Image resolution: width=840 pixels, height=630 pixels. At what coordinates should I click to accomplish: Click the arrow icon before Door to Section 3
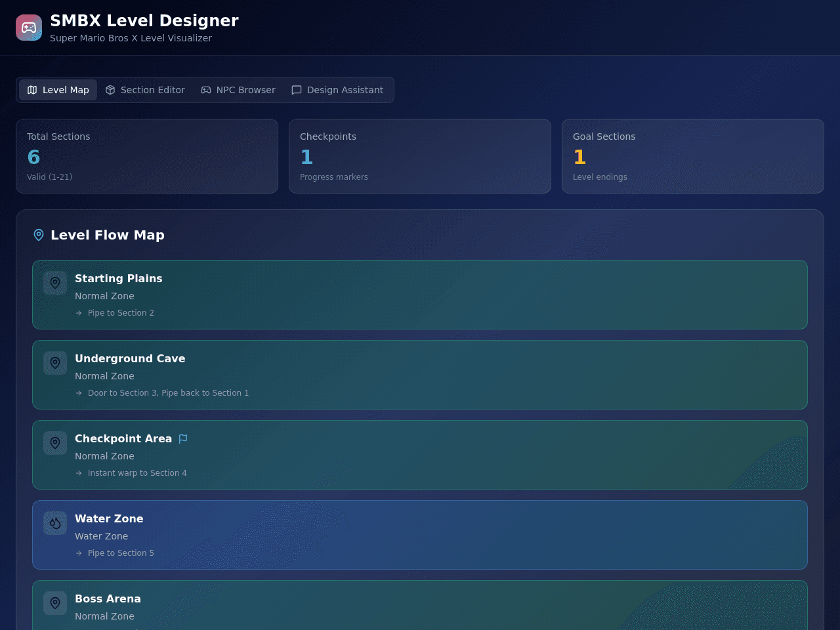(x=79, y=393)
